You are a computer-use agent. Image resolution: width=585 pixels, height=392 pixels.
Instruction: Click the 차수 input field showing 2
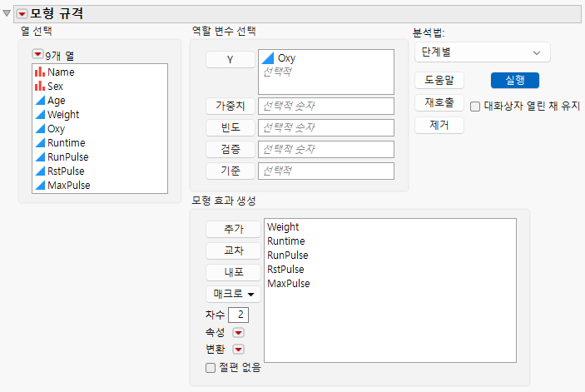[238, 315]
